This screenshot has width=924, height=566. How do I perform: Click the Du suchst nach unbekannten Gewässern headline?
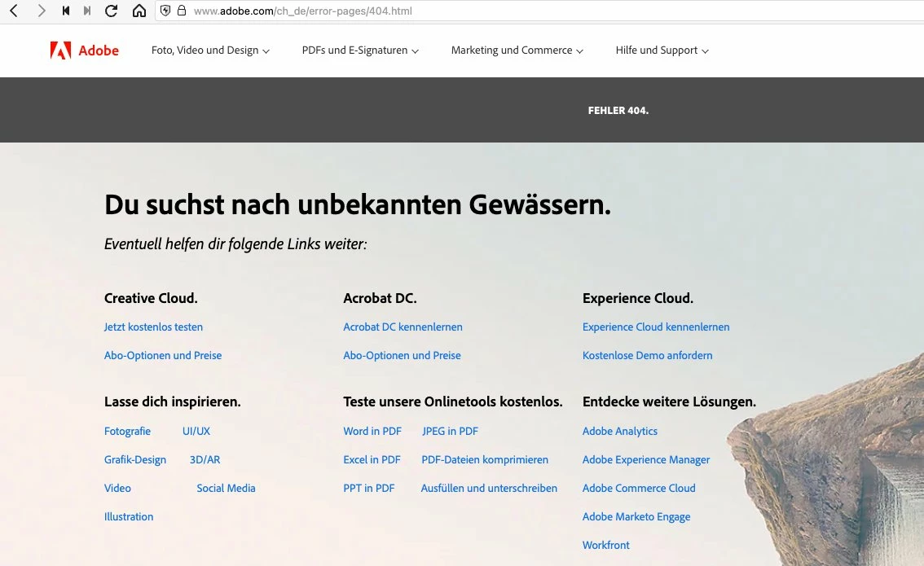358,204
